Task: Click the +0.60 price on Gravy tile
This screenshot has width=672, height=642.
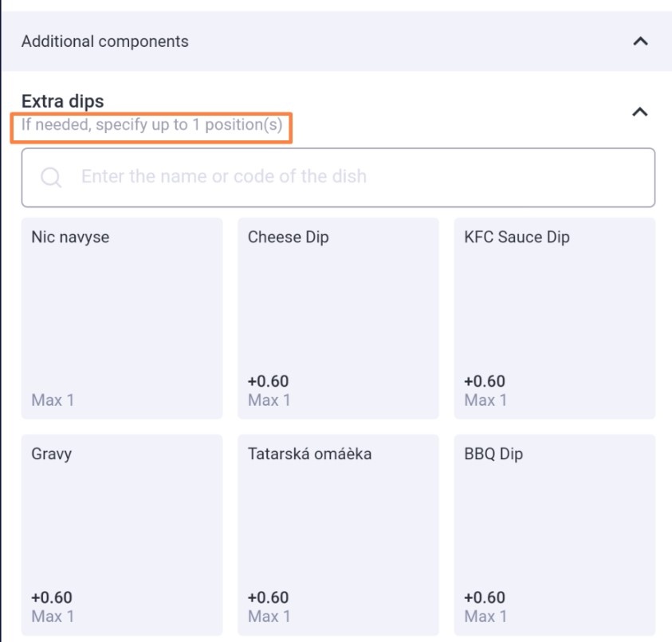Action: 52,597
